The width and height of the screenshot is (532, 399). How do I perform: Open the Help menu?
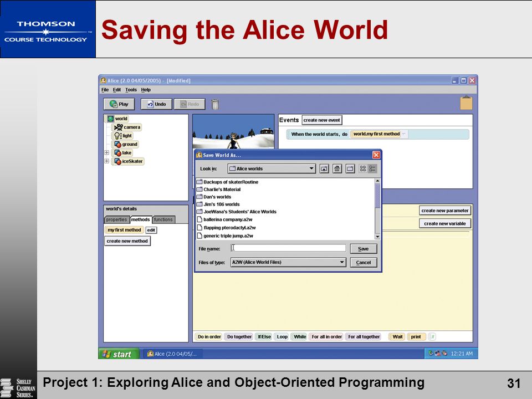(146, 90)
